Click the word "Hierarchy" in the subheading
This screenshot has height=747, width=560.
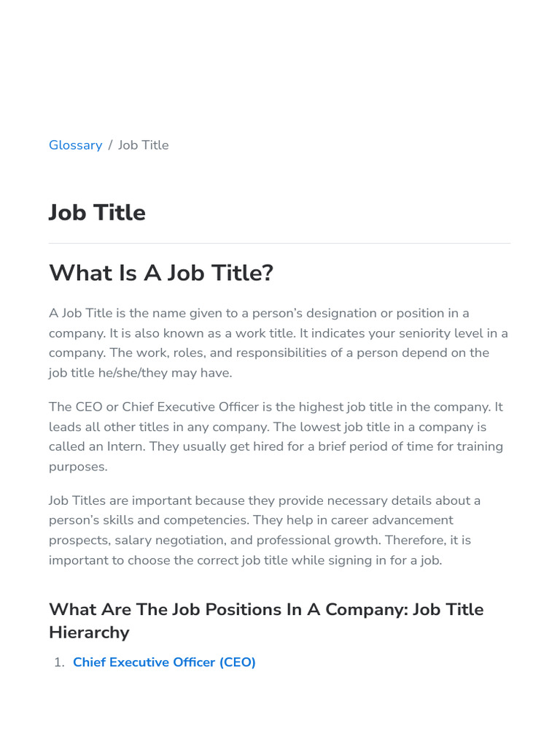tap(89, 632)
